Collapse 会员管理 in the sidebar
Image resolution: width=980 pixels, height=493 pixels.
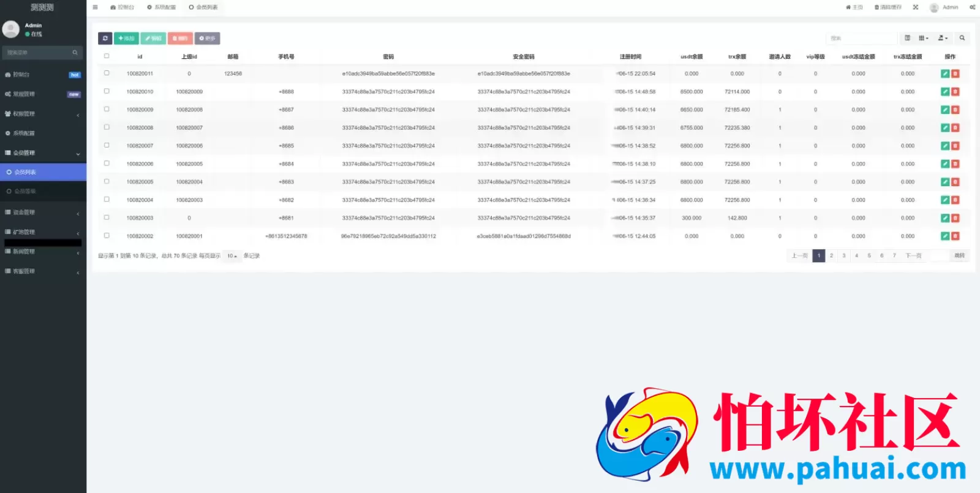(43, 153)
